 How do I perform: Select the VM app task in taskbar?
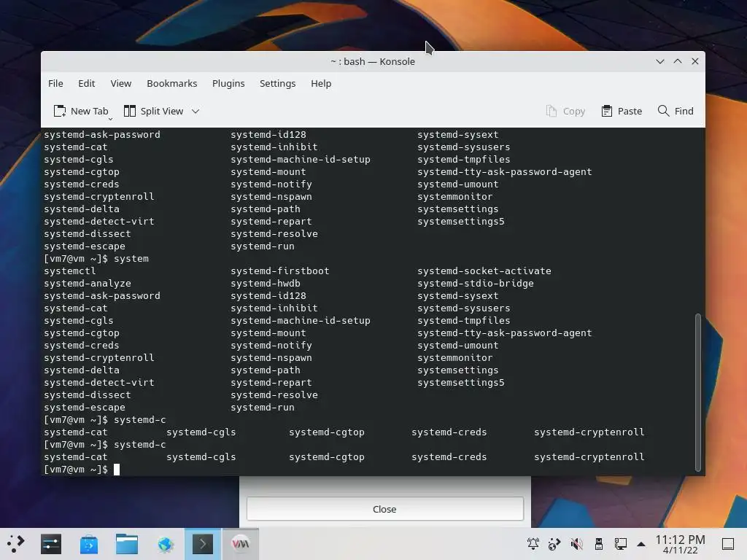pos(240,544)
